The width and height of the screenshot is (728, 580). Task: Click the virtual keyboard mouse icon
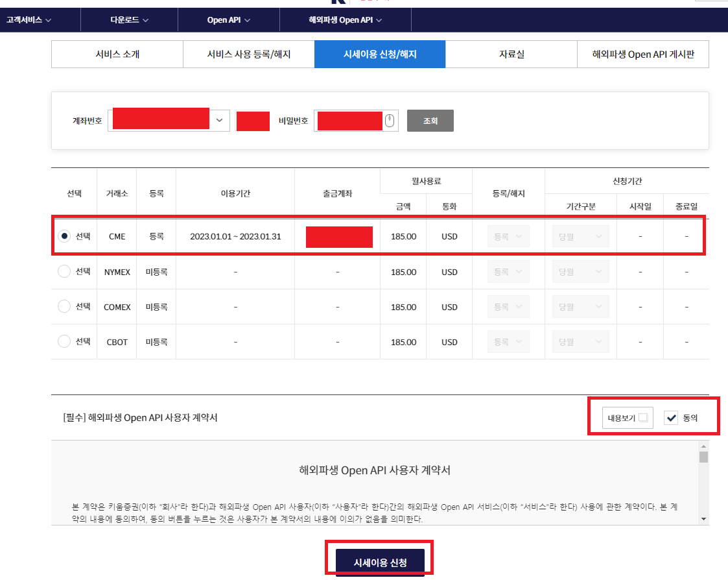[x=390, y=121]
